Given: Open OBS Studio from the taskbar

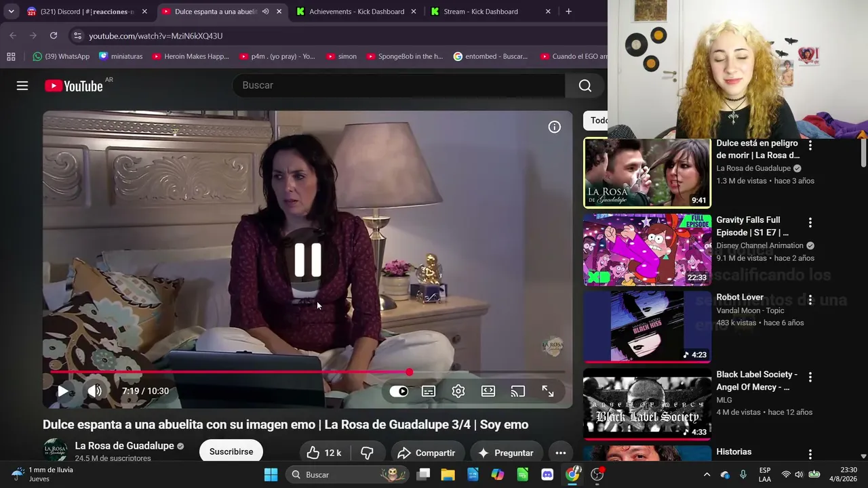Looking at the screenshot, I should 597,474.
